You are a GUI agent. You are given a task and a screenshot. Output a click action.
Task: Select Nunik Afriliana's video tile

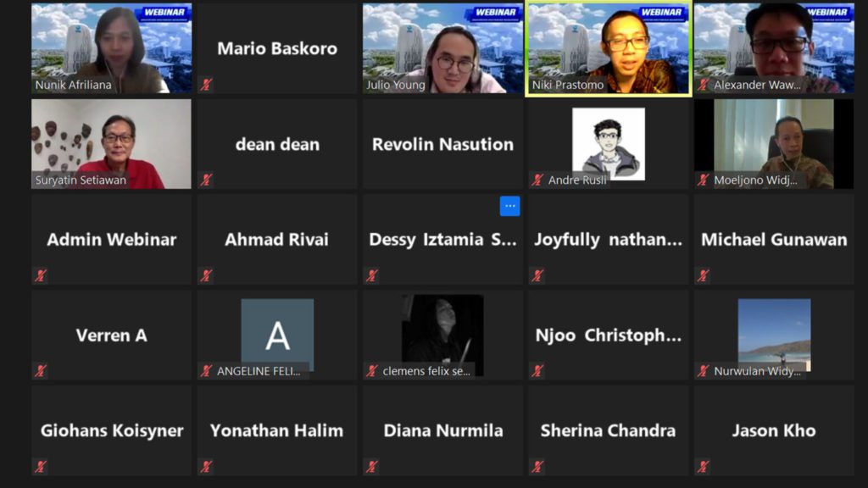click(x=111, y=48)
